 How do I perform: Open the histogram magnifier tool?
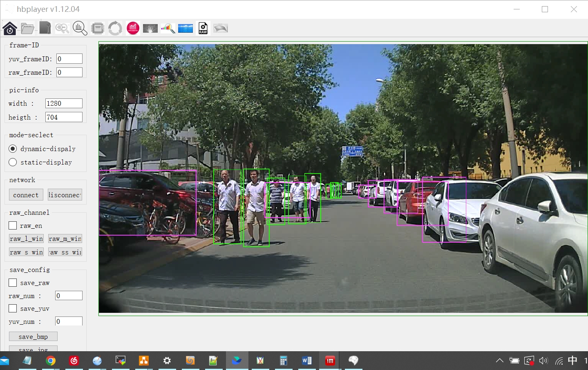80,28
